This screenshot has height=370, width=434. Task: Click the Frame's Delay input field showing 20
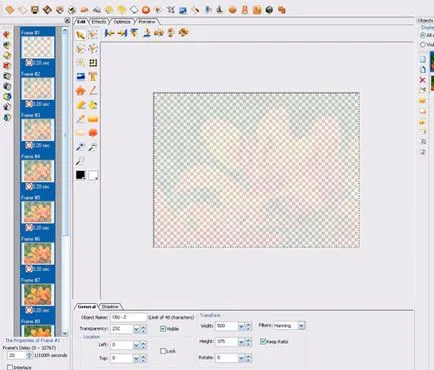(x=17, y=355)
